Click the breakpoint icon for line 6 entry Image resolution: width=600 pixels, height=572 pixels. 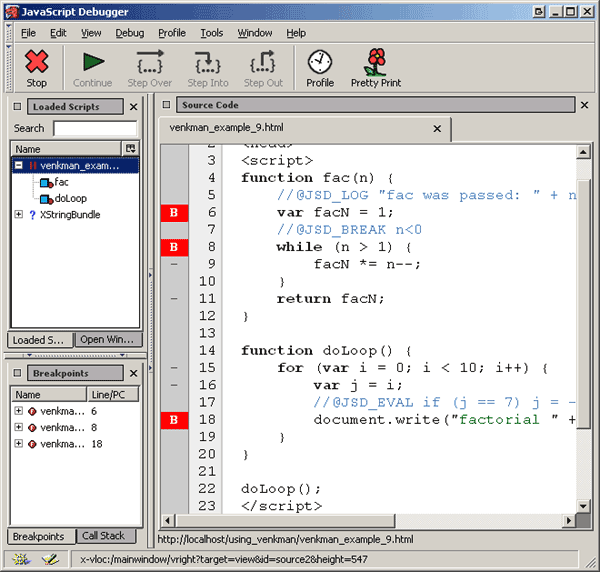tap(32, 411)
